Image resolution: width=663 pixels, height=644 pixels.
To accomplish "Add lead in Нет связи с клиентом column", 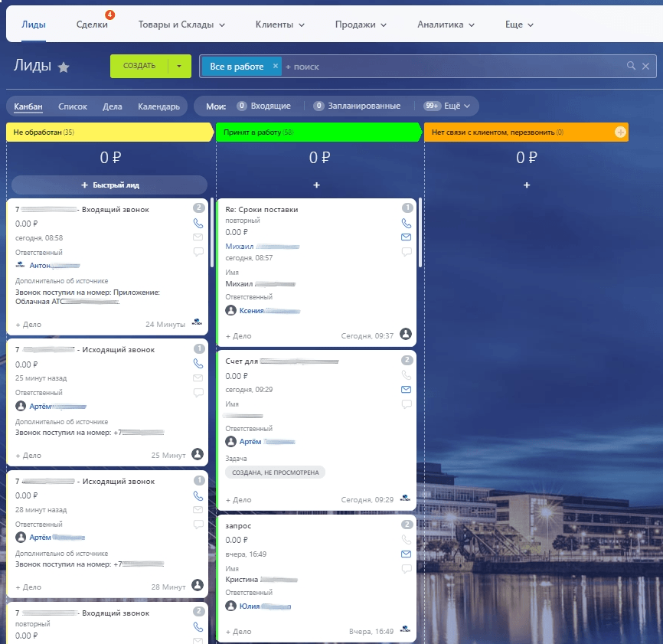I will [527, 185].
